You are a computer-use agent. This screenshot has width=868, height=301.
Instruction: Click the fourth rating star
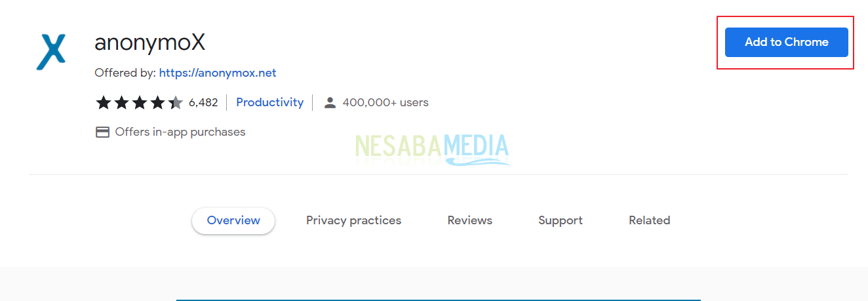(157, 102)
